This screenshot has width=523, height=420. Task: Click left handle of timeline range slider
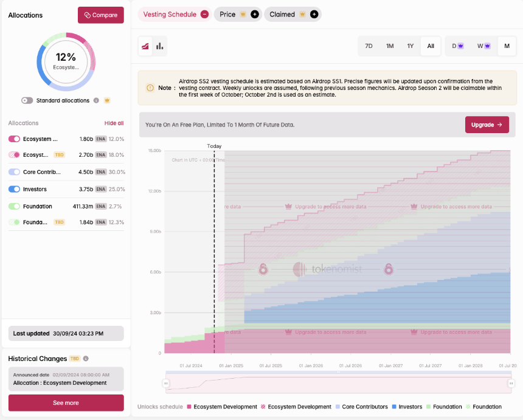pyautogui.click(x=166, y=384)
